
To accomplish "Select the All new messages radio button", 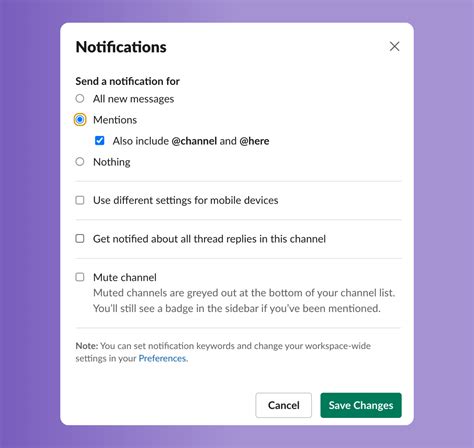I will click(80, 98).
